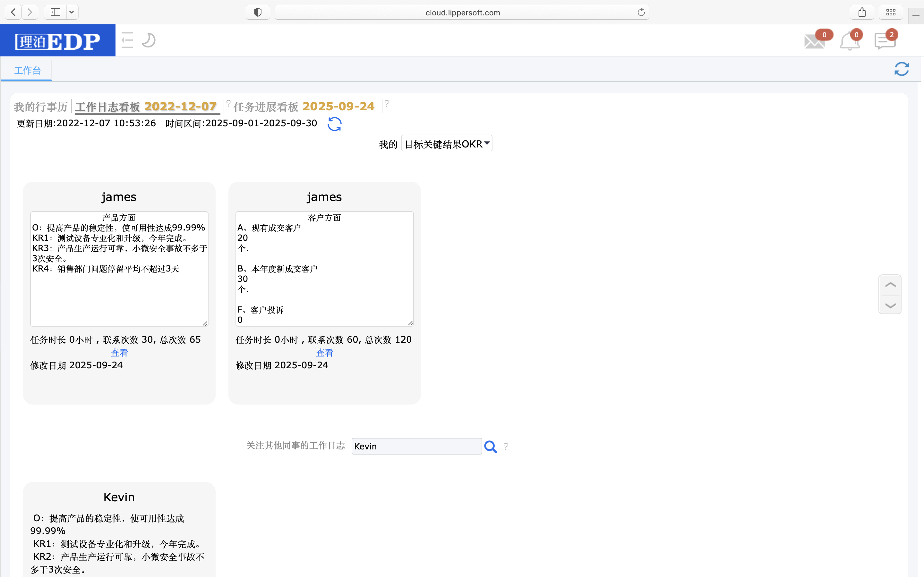Search colleague work log magnifier icon
924x577 pixels.
pos(490,447)
